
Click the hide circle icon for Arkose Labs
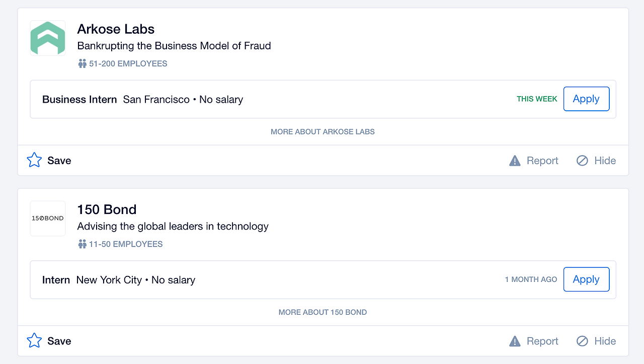click(x=582, y=161)
